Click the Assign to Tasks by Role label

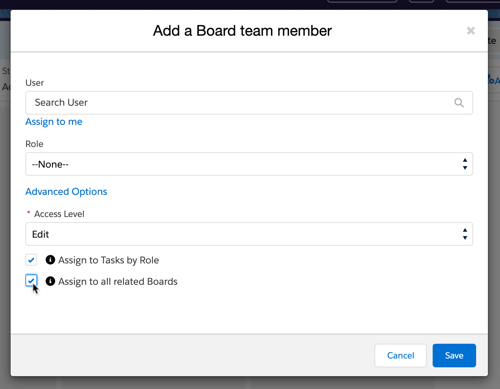point(109,260)
